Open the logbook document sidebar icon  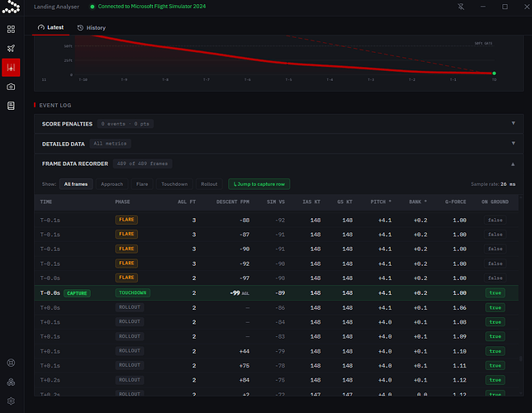click(11, 106)
